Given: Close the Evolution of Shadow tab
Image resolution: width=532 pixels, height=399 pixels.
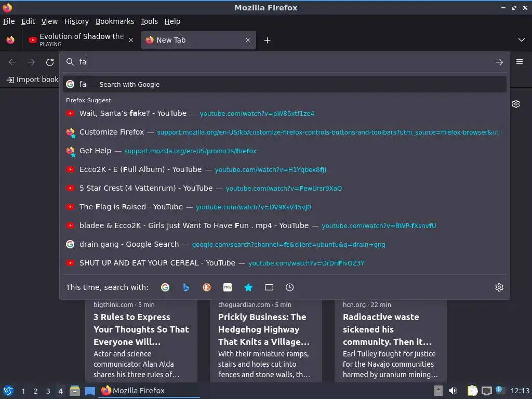Looking at the screenshot, I should coord(131,40).
